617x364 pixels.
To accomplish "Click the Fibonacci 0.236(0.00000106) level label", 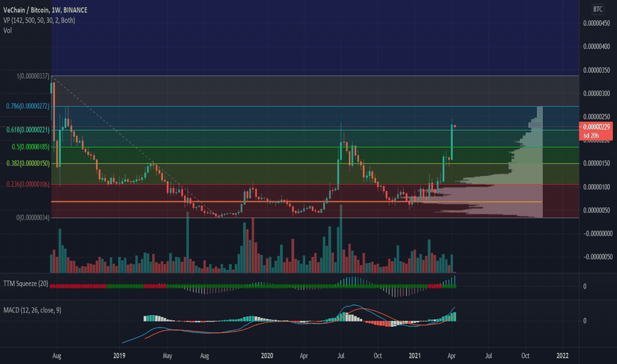I will tap(28, 184).
